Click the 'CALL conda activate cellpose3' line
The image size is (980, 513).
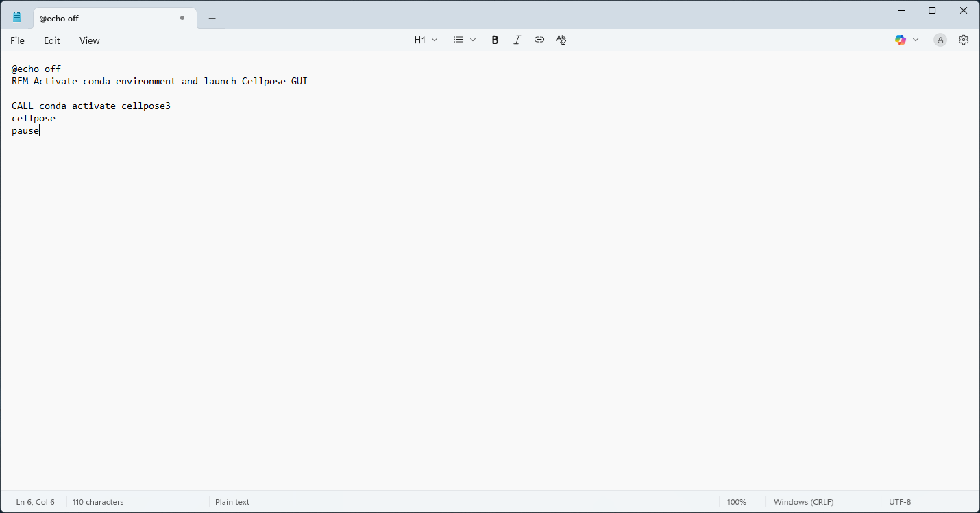click(x=91, y=106)
